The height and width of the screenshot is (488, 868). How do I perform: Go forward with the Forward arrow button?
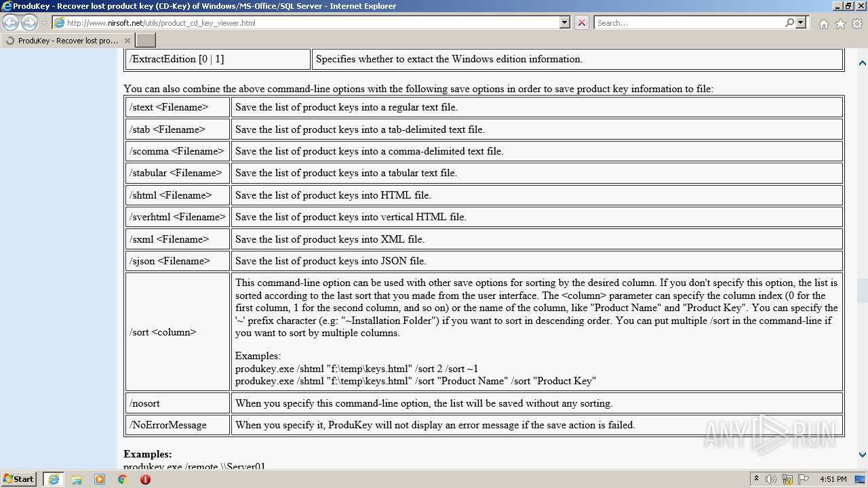(x=29, y=23)
